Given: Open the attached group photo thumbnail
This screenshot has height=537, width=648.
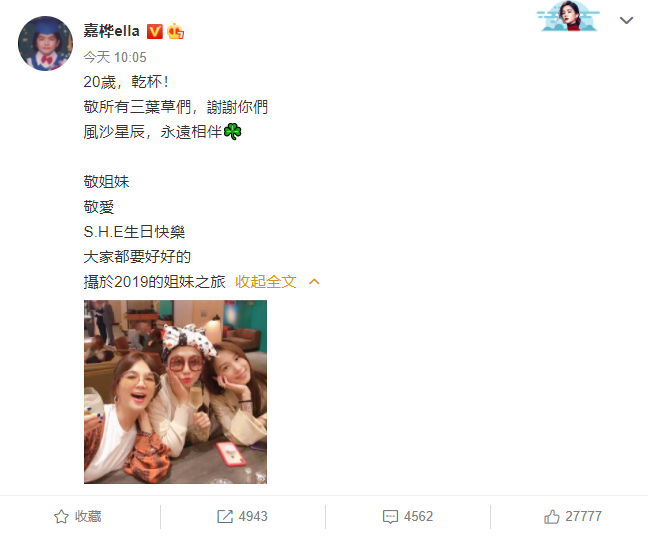Looking at the screenshot, I should 175,392.
